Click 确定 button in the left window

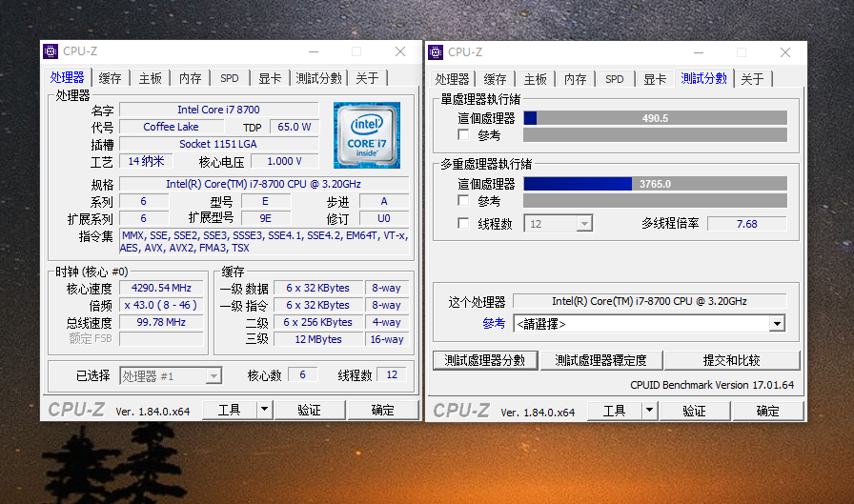tap(383, 410)
